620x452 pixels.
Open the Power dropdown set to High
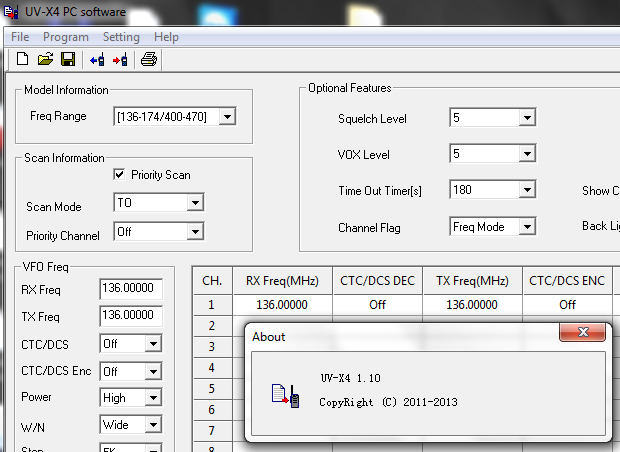click(x=153, y=398)
